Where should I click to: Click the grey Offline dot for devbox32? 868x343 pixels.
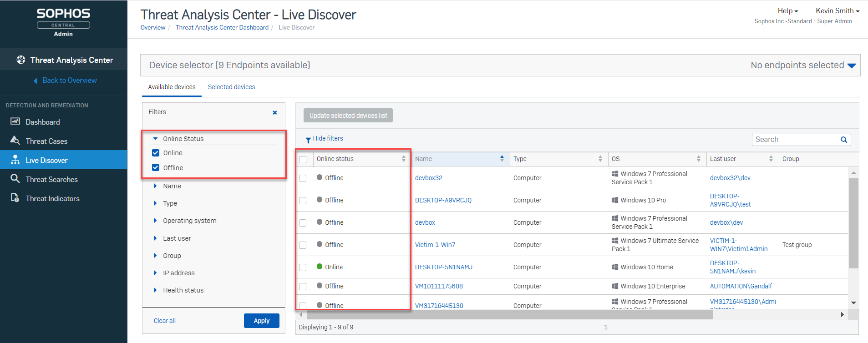(x=320, y=177)
